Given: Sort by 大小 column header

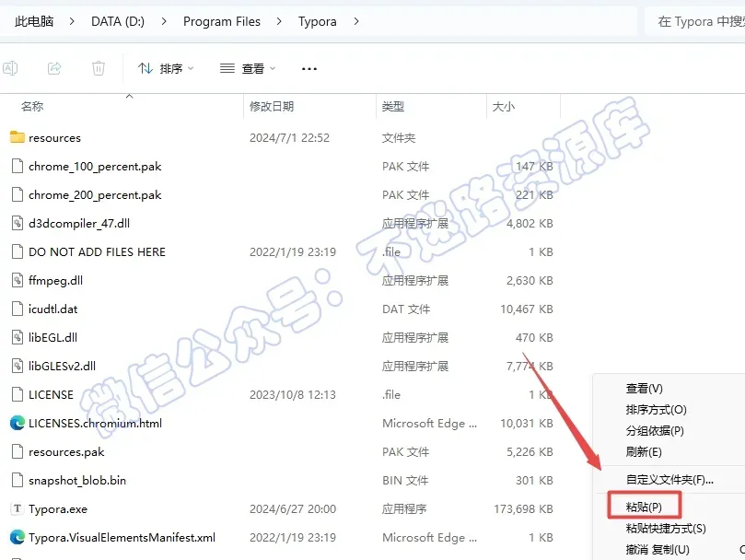Looking at the screenshot, I should [503, 106].
